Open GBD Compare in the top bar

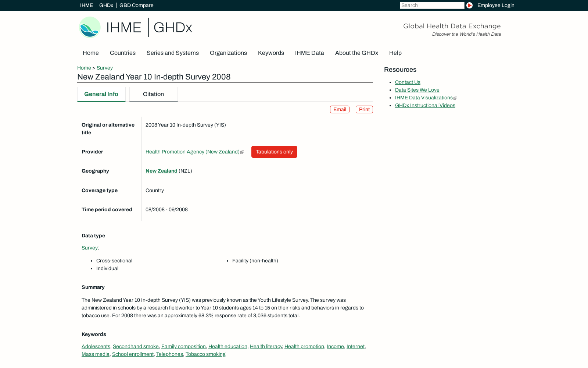[x=136, y=5]
